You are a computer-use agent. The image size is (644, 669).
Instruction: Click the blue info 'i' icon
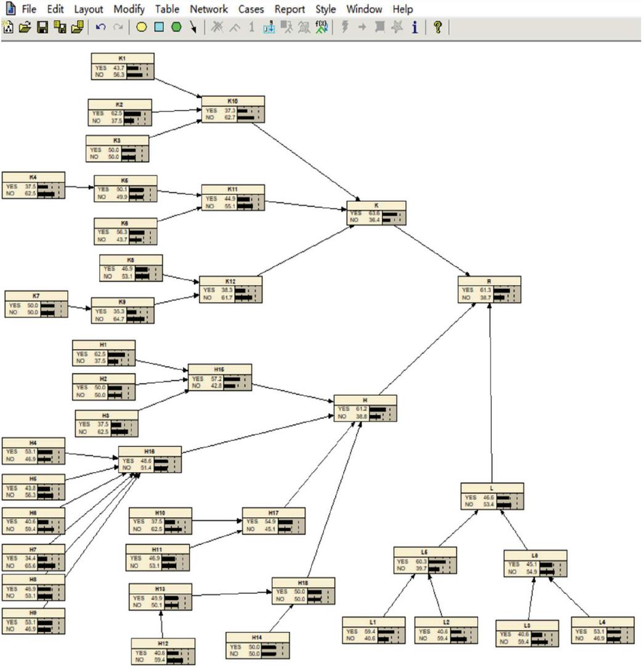point(415,28)
